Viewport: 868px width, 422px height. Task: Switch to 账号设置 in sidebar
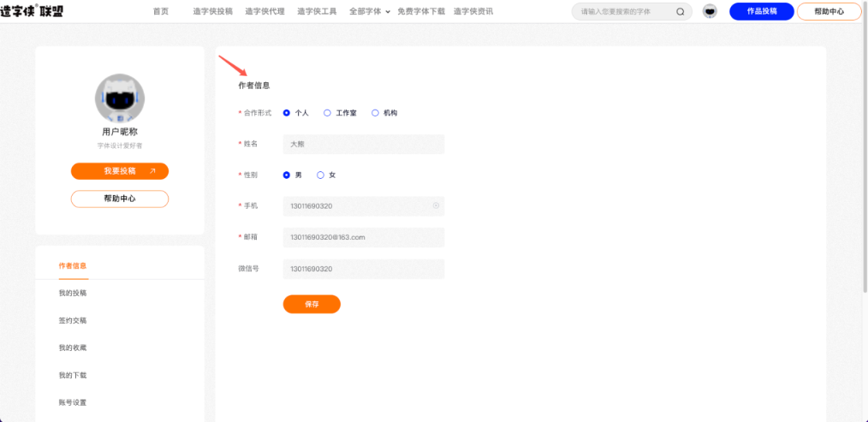click(73, 402)
